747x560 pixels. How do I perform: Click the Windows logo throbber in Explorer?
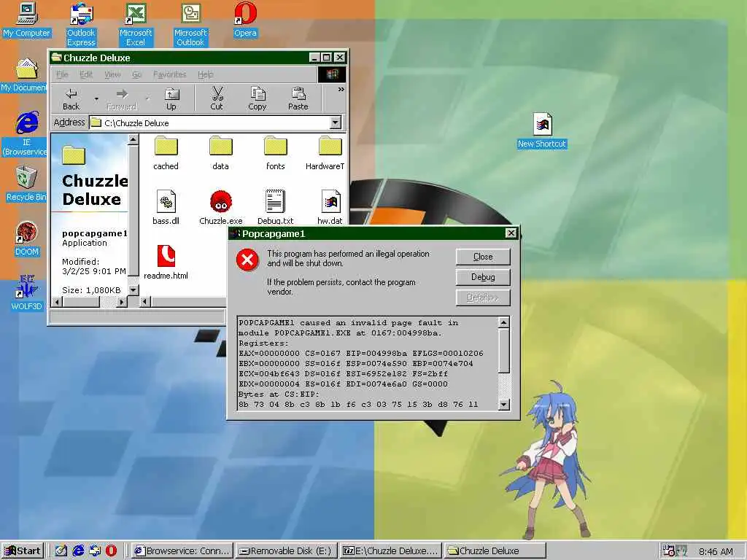(x=332, y=74)
